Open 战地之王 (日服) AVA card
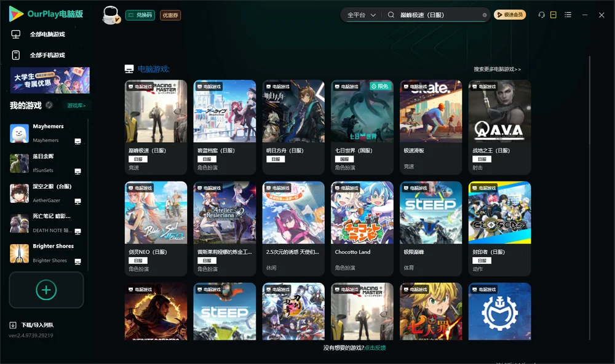The width and height of the screenshot is (615, 364). 499,127
